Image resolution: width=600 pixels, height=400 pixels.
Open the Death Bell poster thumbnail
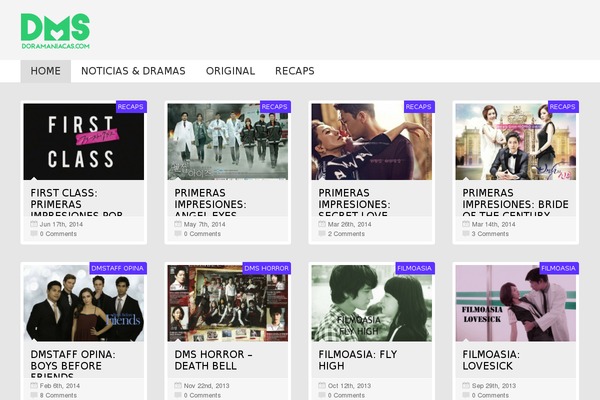click(228, 303)
